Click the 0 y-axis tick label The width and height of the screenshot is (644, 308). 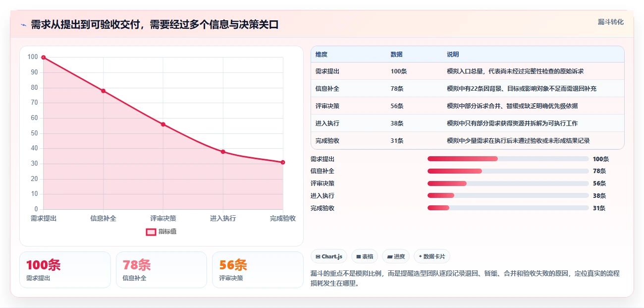36,209
